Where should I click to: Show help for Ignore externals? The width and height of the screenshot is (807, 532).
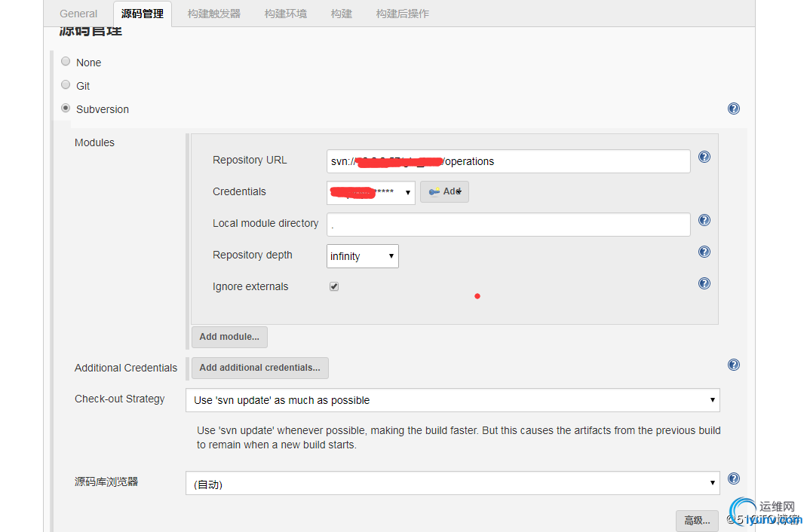[x=704, y=283]
